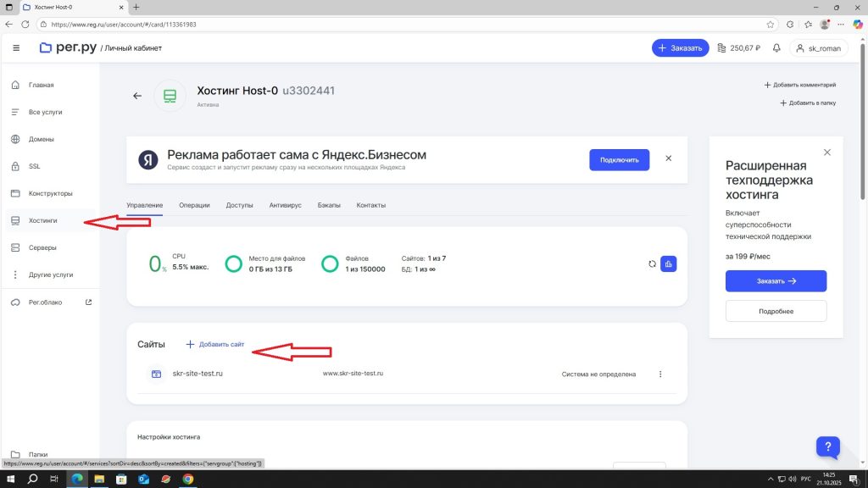868x488 pixels.
Task: Close the extended tech support panel
Action: click(x=827, y=152)
